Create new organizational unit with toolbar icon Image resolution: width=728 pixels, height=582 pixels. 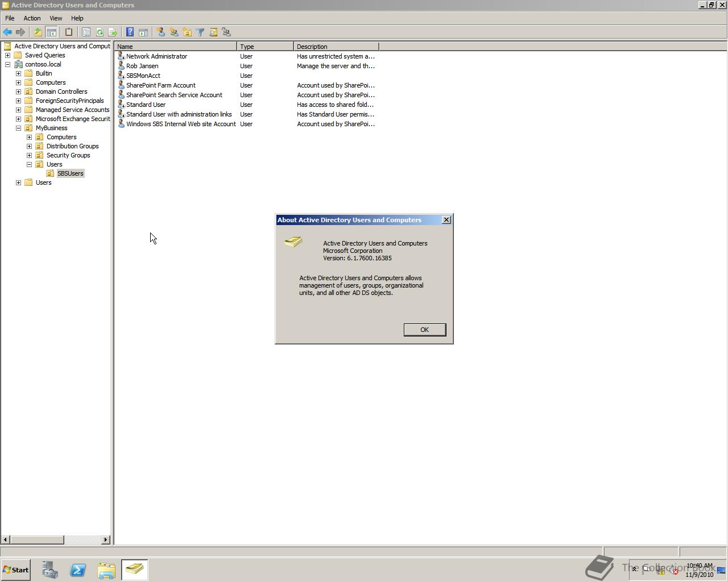pos(187,32)
